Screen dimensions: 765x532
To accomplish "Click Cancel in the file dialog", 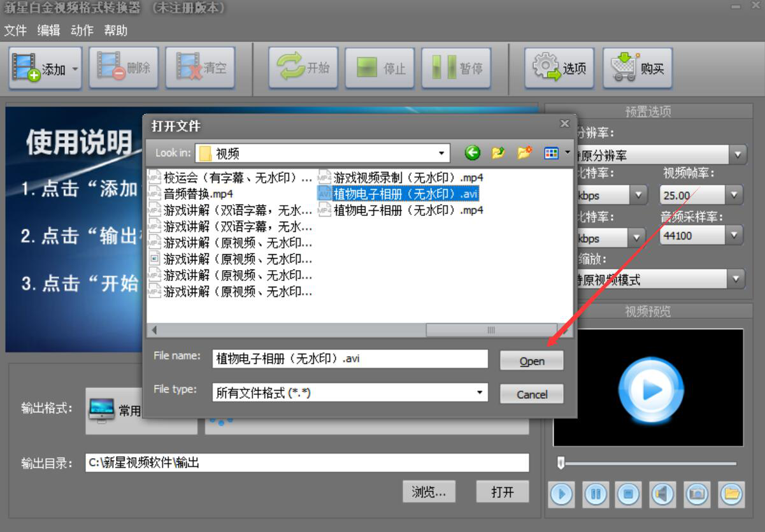I will (532, 394).
